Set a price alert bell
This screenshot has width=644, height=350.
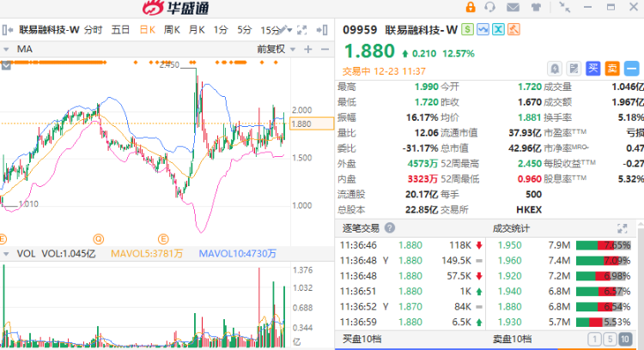tap(555, 69)
